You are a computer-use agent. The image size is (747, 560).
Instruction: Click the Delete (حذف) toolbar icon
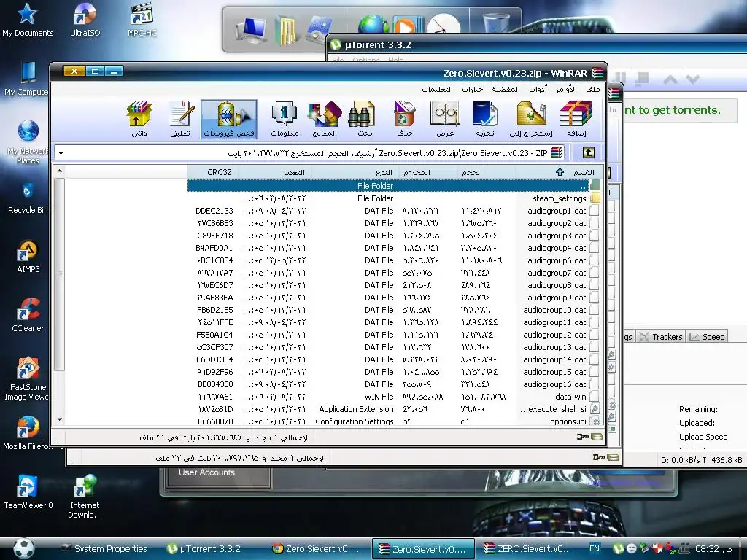(405, 119)
